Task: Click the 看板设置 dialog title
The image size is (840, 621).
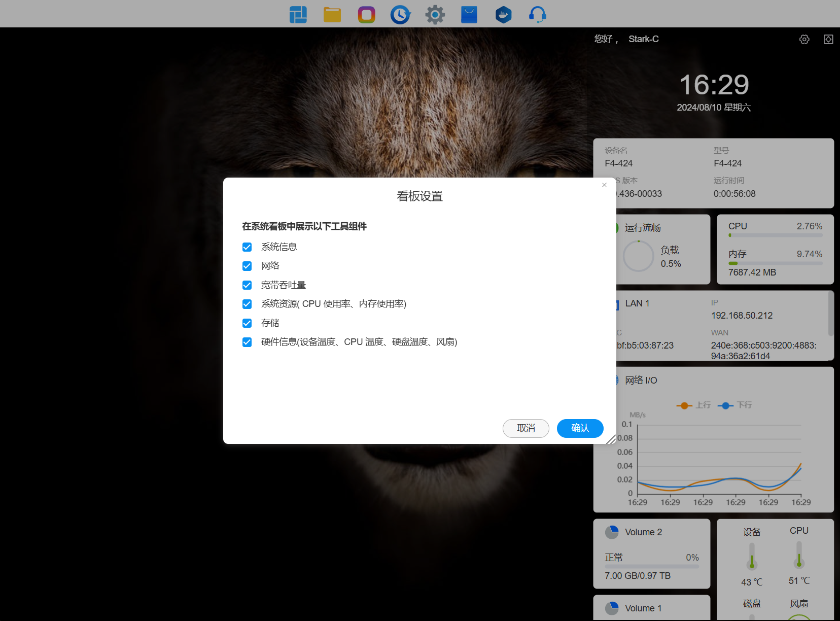Action: pyautogui.click(x=419, y=196)
